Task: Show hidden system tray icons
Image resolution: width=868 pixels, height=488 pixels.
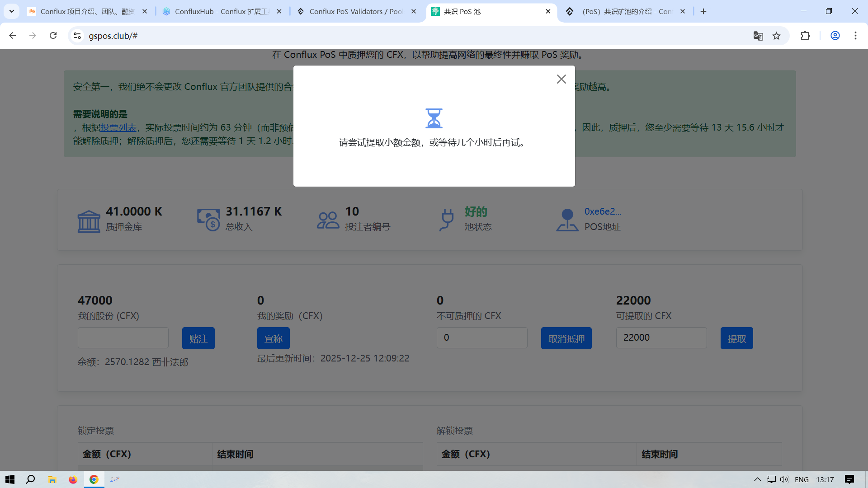Action: point(757,479)
